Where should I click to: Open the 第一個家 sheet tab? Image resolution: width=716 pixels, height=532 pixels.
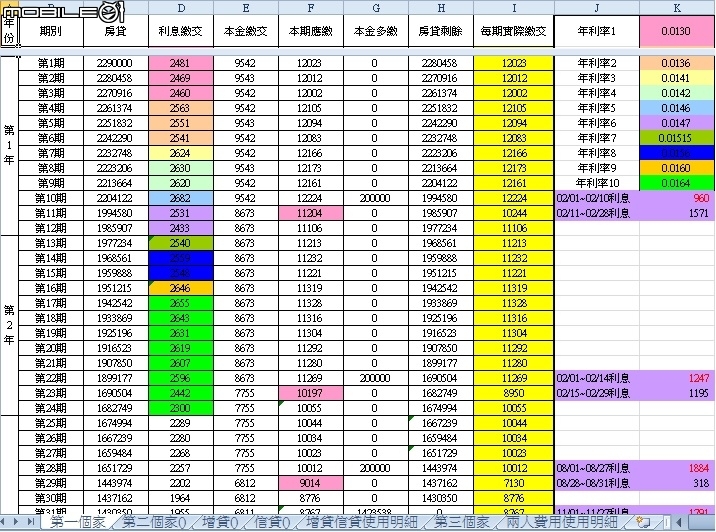coord(77,521)
